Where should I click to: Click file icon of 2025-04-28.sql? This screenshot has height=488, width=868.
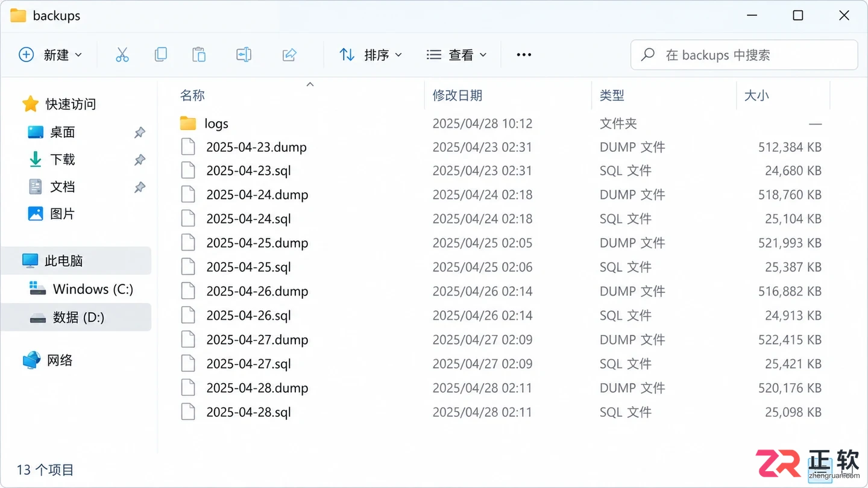(188, 412)
